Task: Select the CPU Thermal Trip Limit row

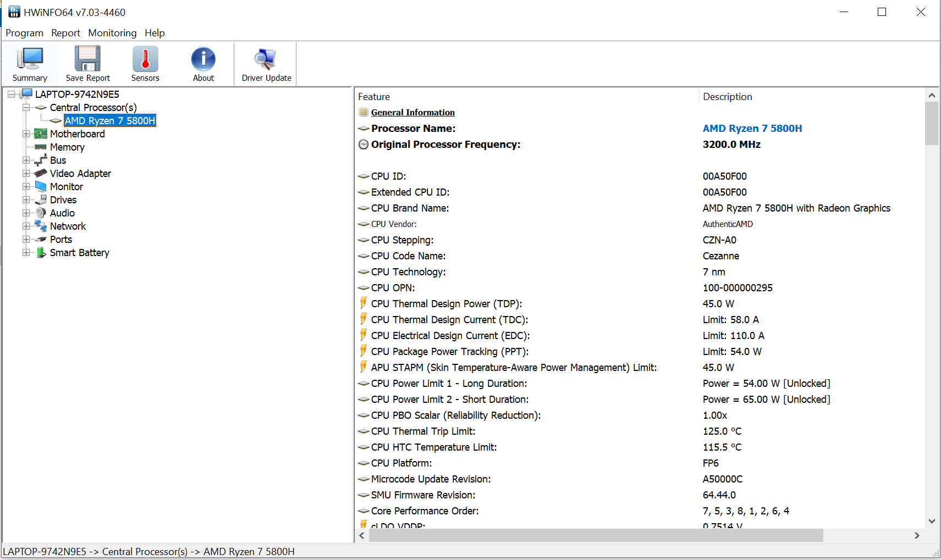Action: [640, 431]
